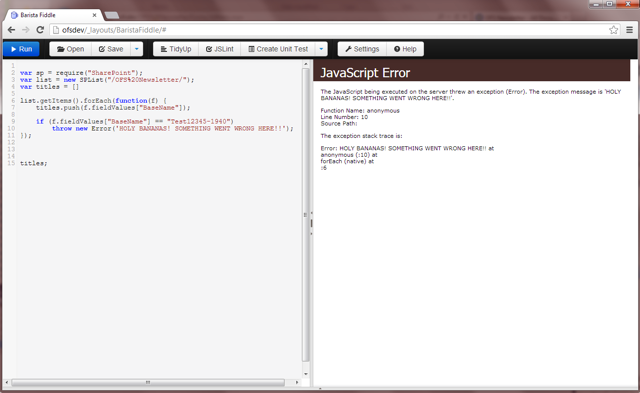Click the editor horizontal scrollbar thumb
This screenshot has width=640, height=393.
tap(148, 382)
